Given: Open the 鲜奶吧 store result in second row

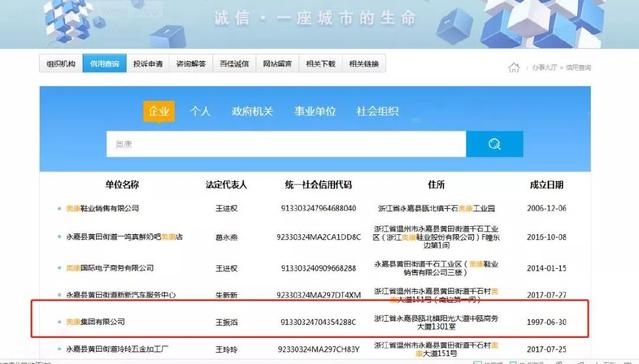Looking at the screenshot, I should tap(125, 236).
